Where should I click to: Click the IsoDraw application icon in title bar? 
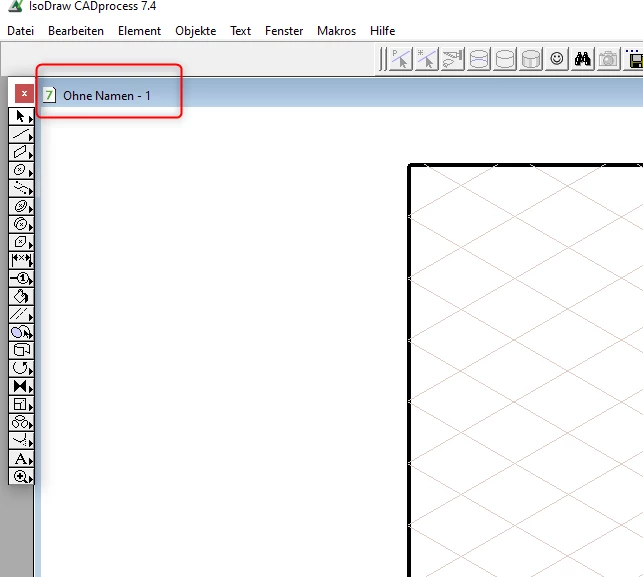(16, 6)
